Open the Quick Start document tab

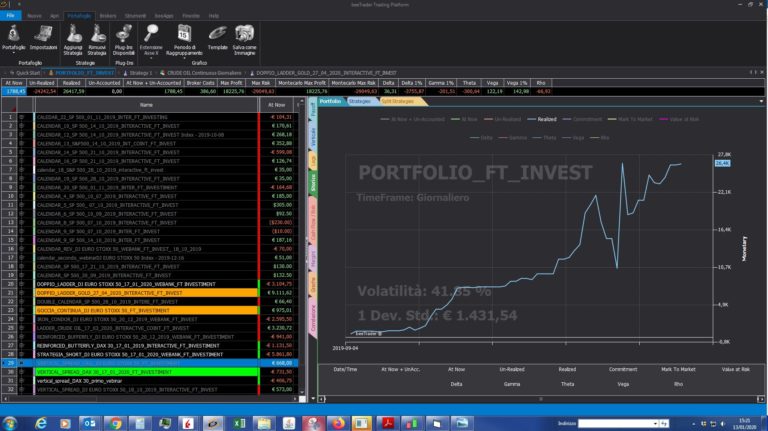coord(24,73)
